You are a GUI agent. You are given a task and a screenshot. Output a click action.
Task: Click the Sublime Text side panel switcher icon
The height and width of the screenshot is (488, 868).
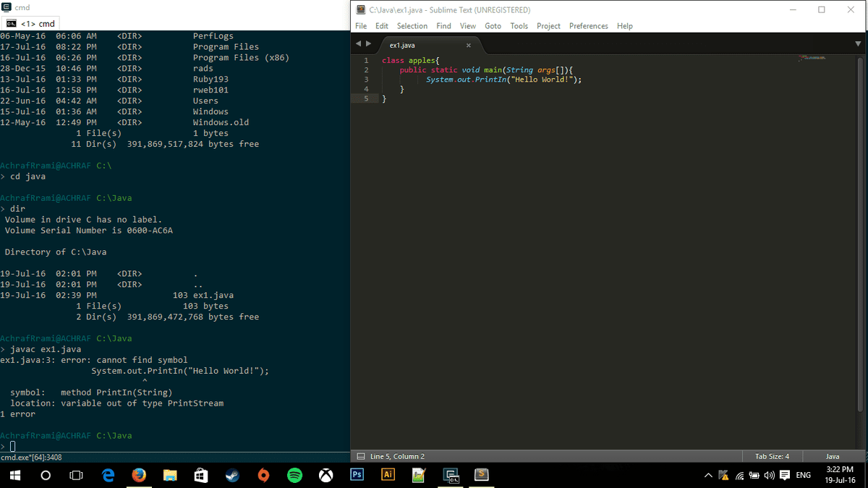(359, 456)
